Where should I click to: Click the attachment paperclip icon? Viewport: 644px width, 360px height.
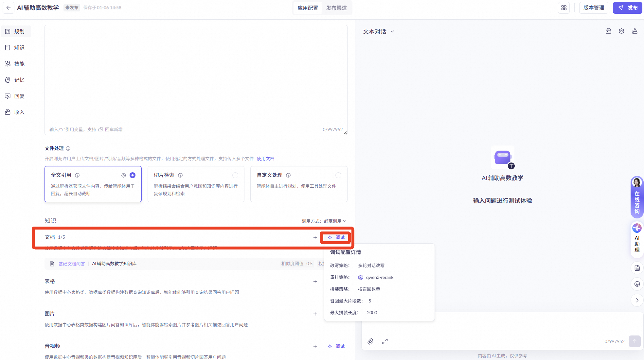[370, 341]
